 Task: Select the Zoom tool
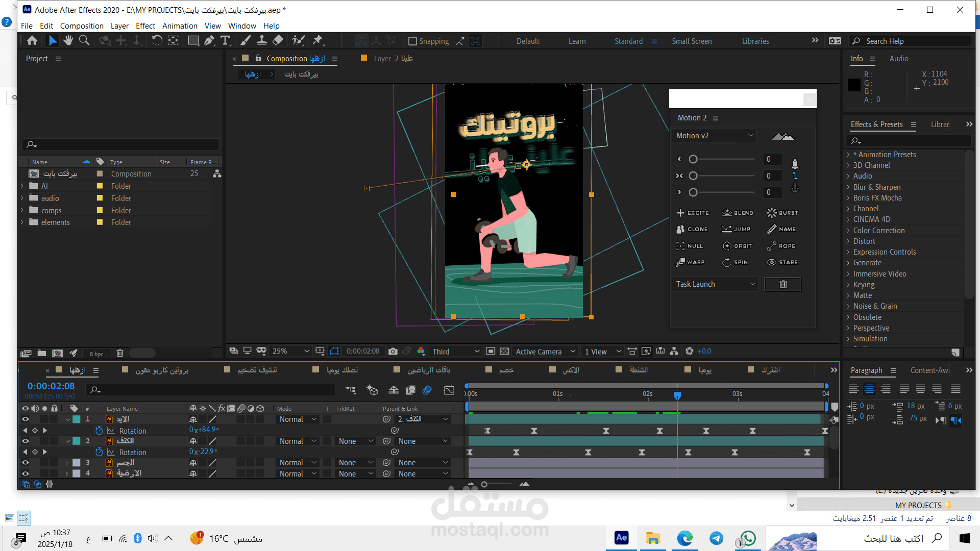click(x=84, y=41)
